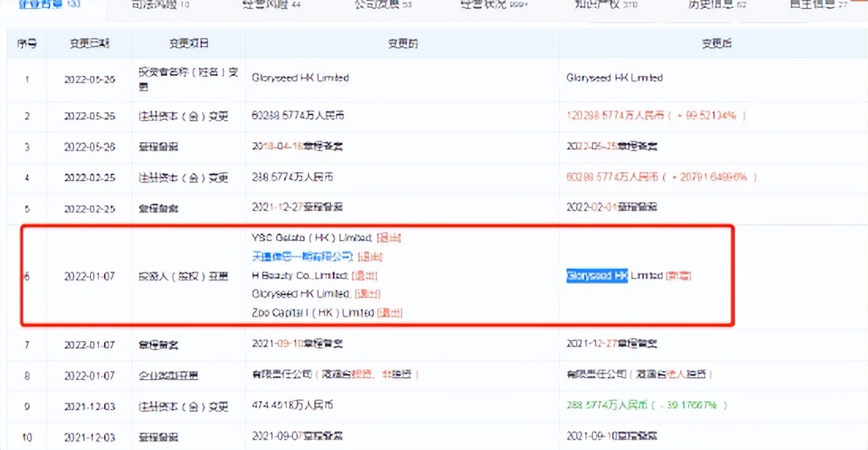Click 298.5774万人民币 before value in row 4

(x=292, y=178)
